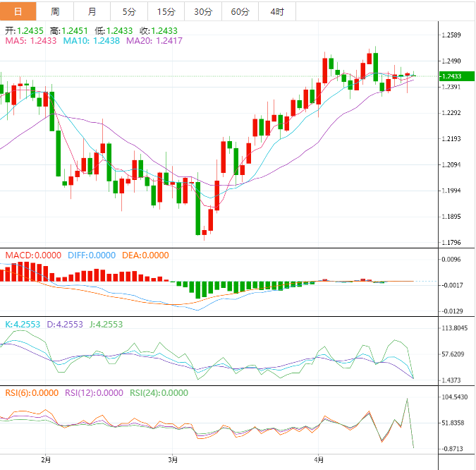Click the -0.0129 MACD axis label
The height and width of the screenshot is (470, 476).
(x=452, y=311)
